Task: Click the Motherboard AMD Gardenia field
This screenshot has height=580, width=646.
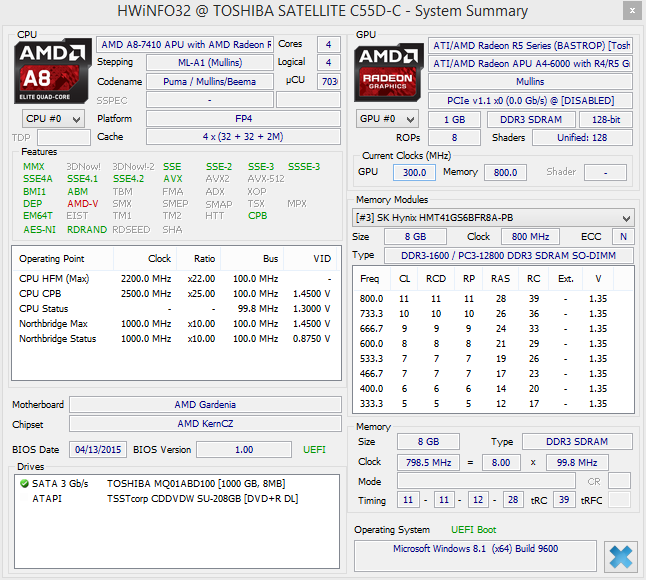Action: tap(205, 405)
